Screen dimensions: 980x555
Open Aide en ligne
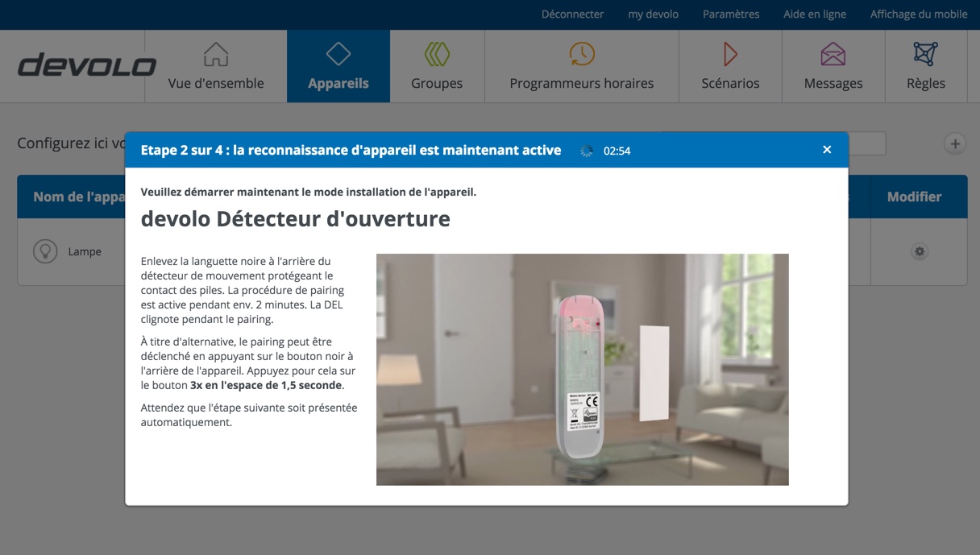(815, 14)
